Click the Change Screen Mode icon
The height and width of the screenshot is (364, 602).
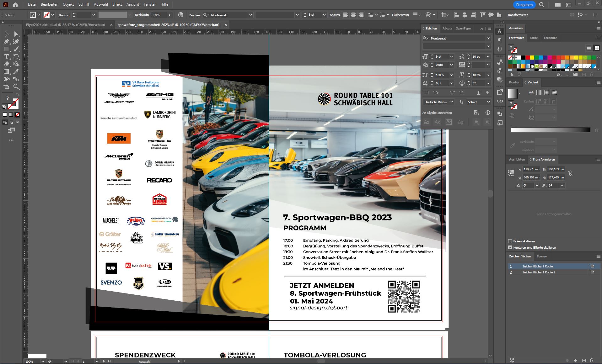click(x=11, y=130)
